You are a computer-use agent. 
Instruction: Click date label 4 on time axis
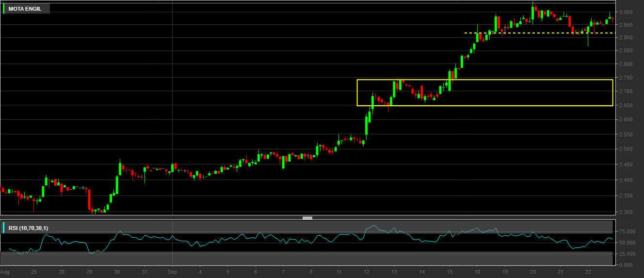pyautogui.click(x=200, y=272)
